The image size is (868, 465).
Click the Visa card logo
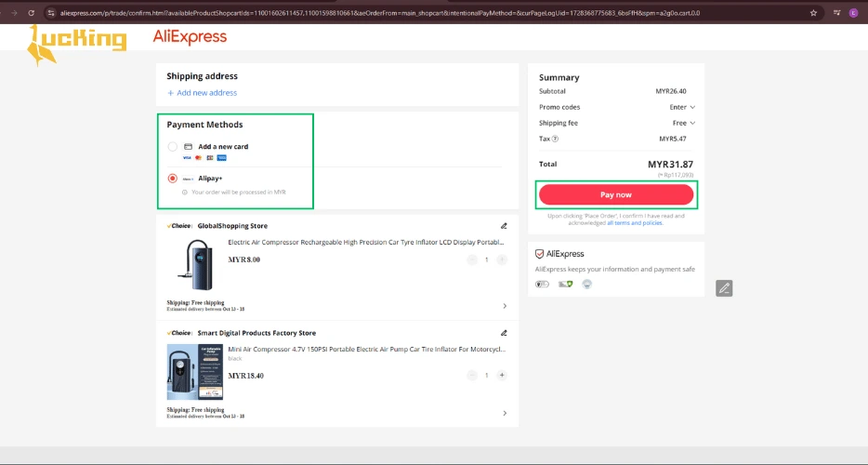tap(187, 158)
